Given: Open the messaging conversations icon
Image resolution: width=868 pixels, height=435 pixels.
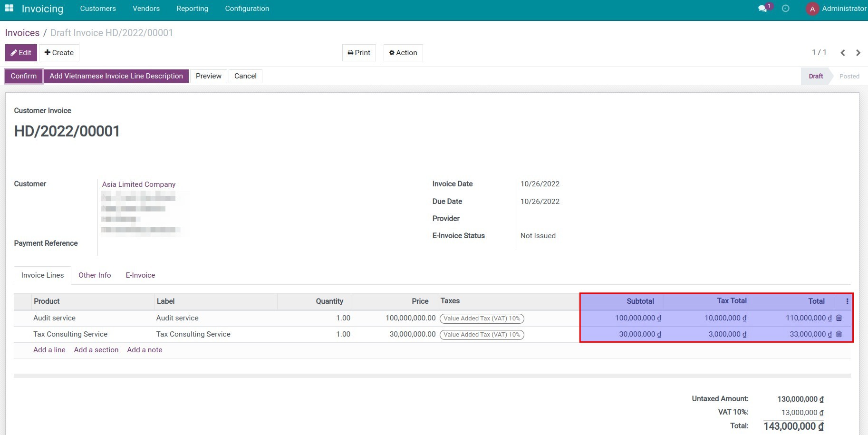Looking at the screenshot, I should click(x=763, y=8).
